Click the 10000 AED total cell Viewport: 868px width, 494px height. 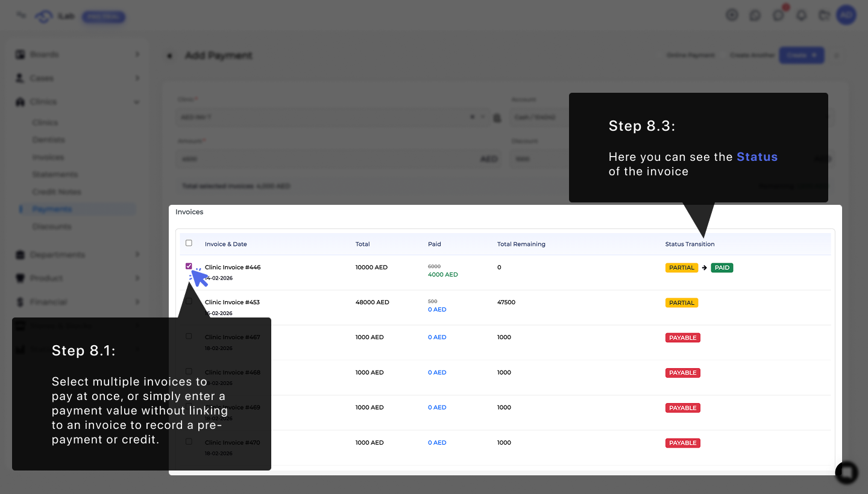click(371, 267)
